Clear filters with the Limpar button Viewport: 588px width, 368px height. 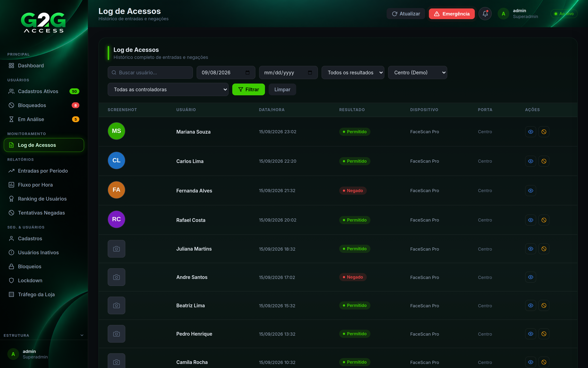pyautogui.click(x=282, y=89)
